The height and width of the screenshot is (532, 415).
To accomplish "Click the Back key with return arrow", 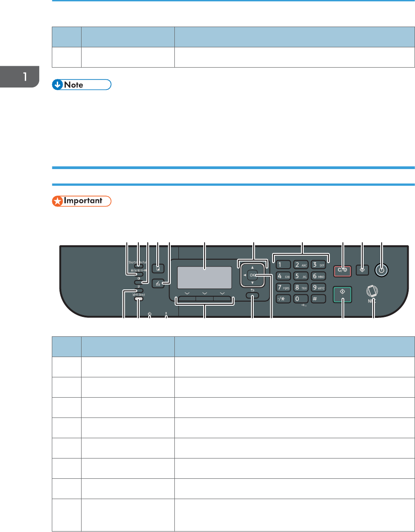I will coord(252,296).
